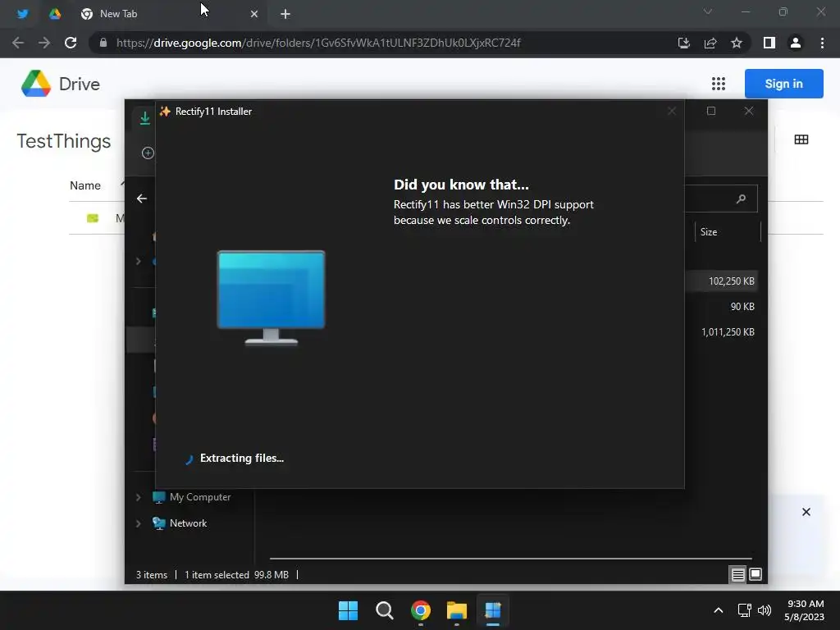The image size is (840, 630).
Task: Click the 1 item selected 99.8 MB status
Action: pyautogui.click(x=236, y=575)
